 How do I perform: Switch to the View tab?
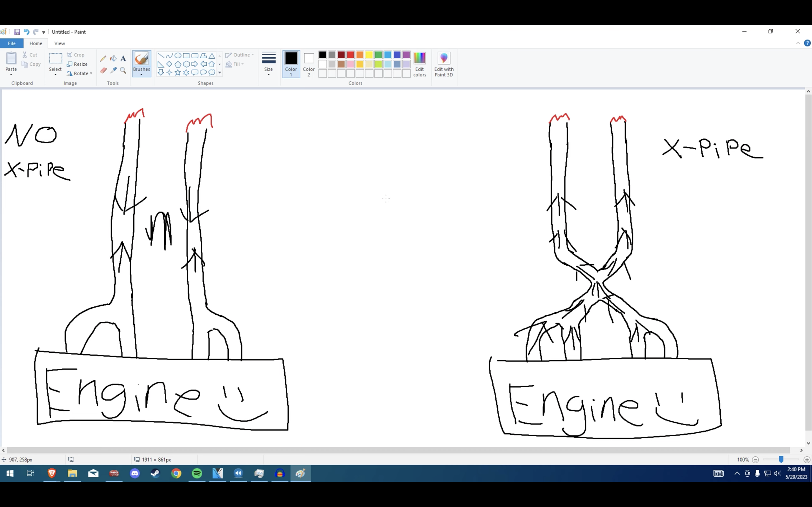(x=60, y=43)
